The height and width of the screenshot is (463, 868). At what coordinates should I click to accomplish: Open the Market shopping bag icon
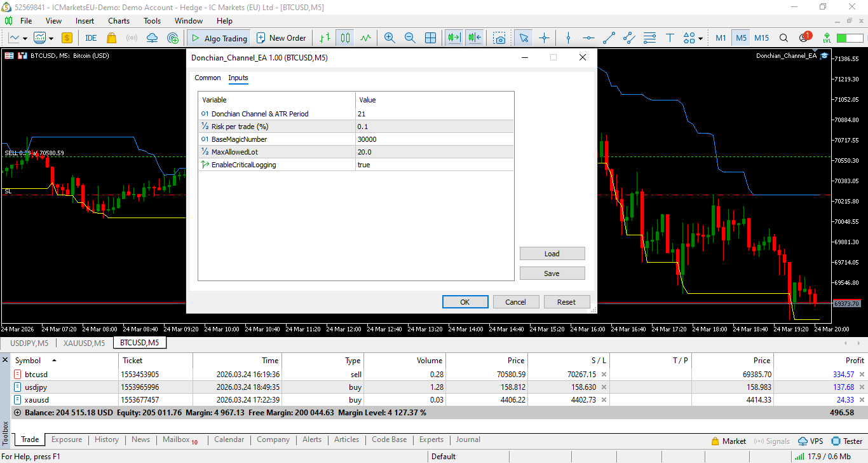click(x=112, y=38)
